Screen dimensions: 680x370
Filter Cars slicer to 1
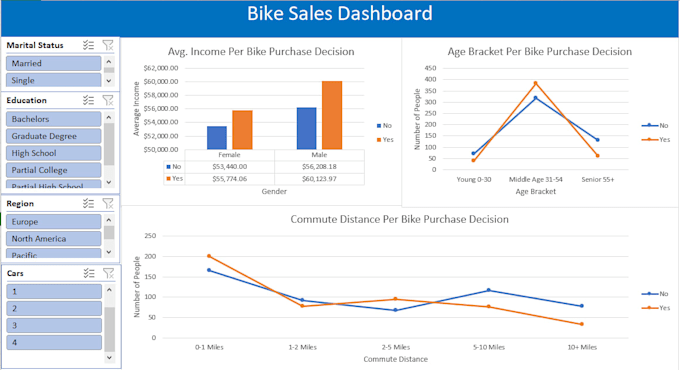[x=54, y=291]
